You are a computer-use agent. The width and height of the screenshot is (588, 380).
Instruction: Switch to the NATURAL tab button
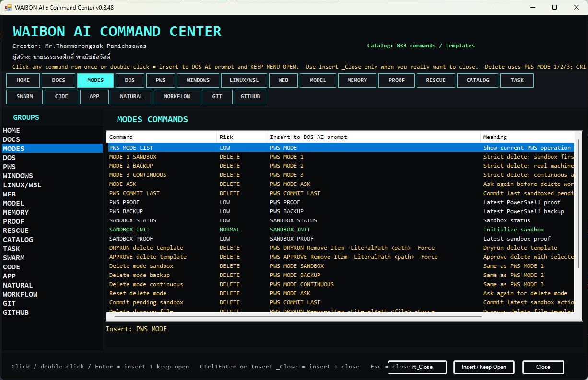tap(131, 97)
